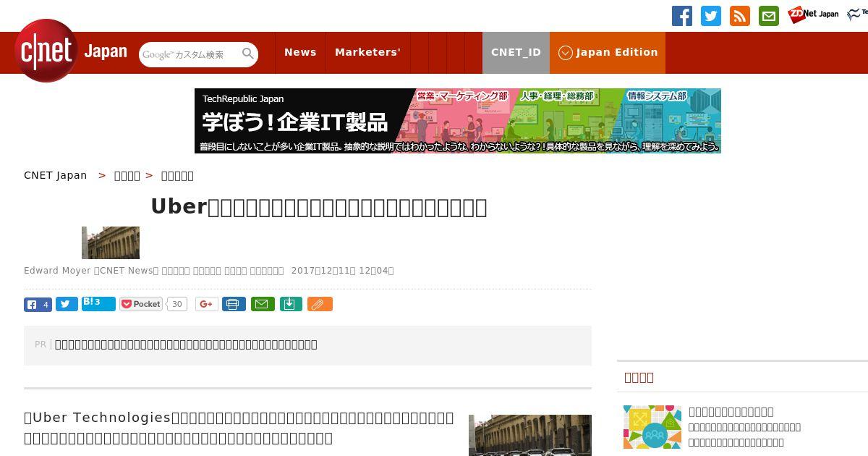Click the sidebar feature title beside colorful thumbnail
Screen dimensions: 868x456
click(x=731, y=411)
